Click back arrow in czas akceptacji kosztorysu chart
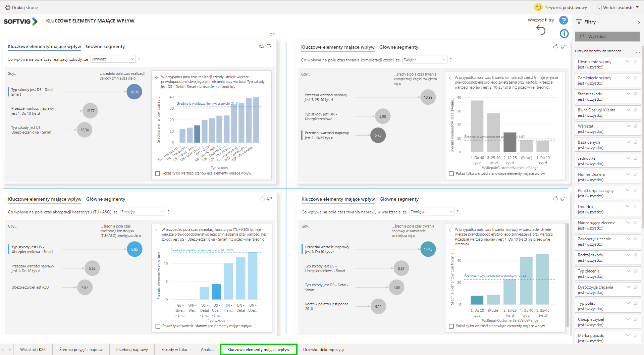 point(157,230)
